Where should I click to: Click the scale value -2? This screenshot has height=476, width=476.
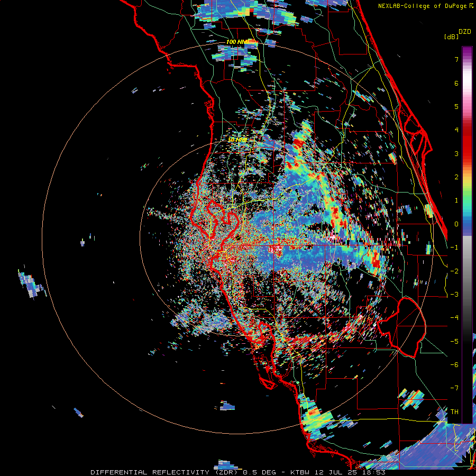[454, 271]
